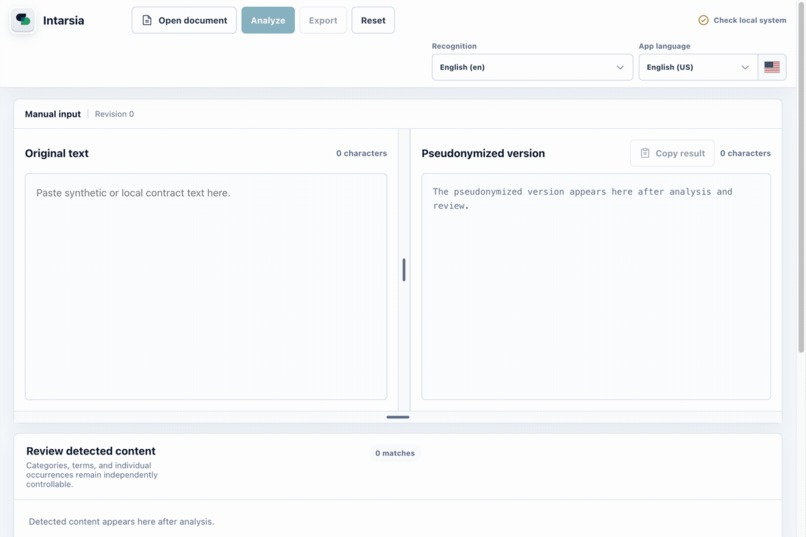Click the Original text heading

(x=57, y=153)
